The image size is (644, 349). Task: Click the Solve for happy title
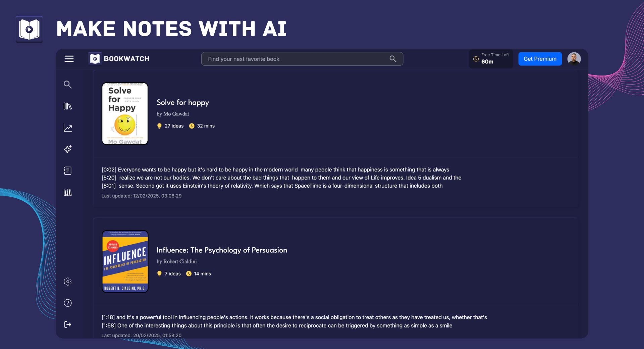click(x=183, y=102)
